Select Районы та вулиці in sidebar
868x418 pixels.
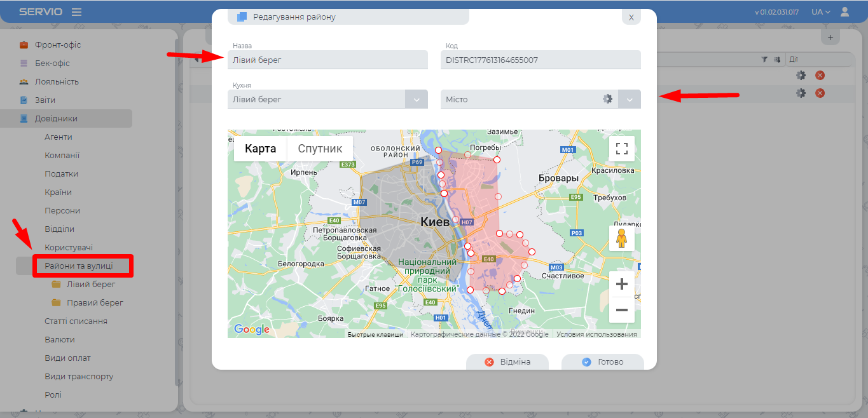click(79, 266)
